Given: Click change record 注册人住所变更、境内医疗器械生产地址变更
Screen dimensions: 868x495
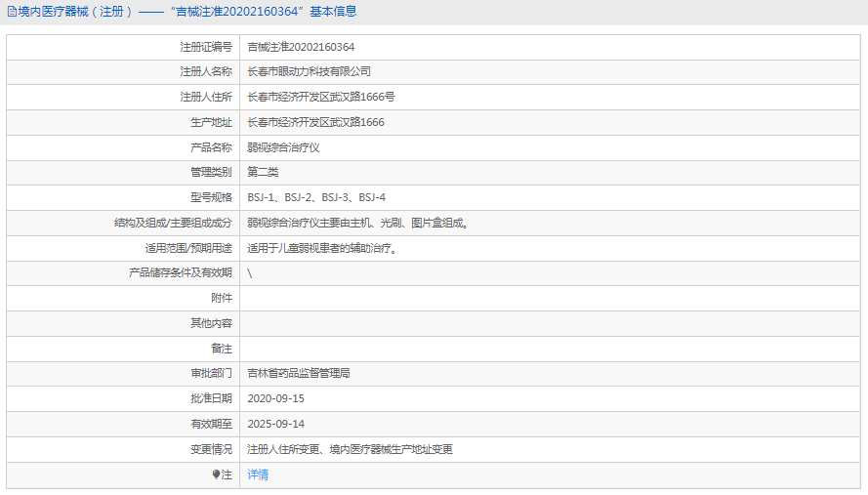Looking at the screenshot, I should (350, 449).
